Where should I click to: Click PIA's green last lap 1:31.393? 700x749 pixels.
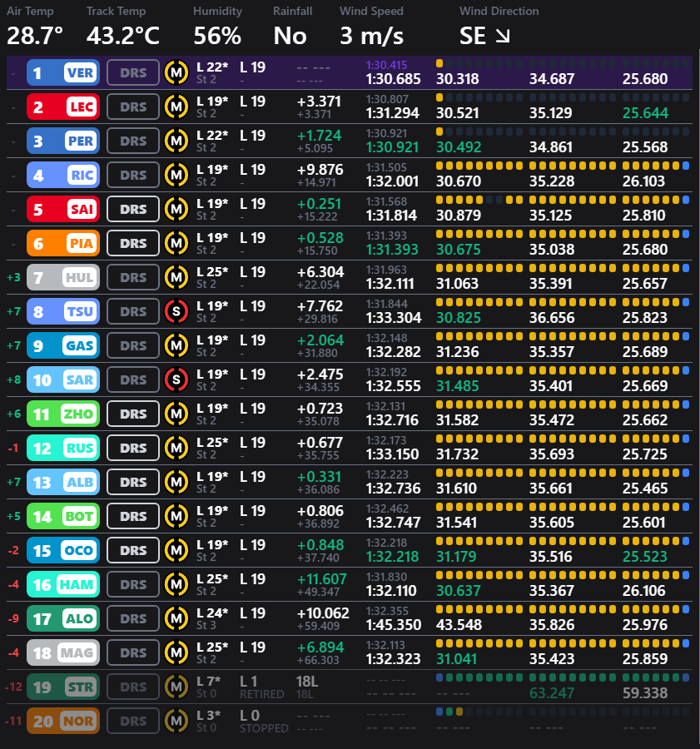pyautogui.click(x=392, y=250)
